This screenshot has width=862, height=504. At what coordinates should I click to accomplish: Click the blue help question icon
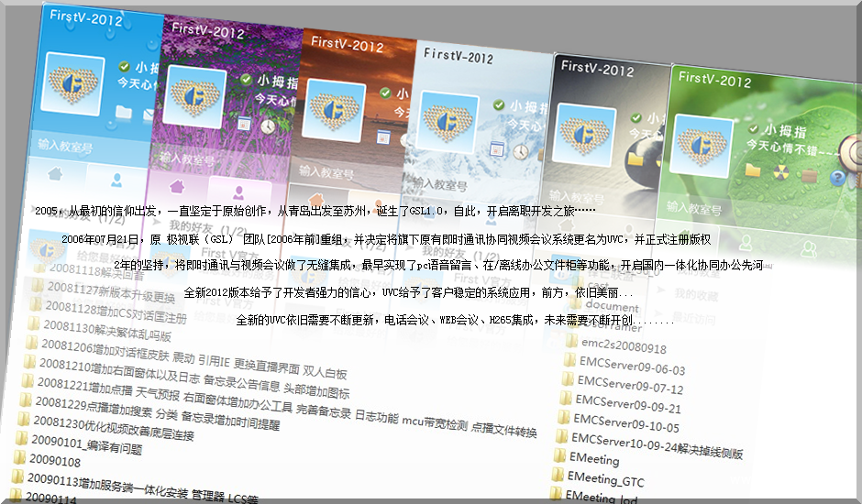tap(836, 178)
